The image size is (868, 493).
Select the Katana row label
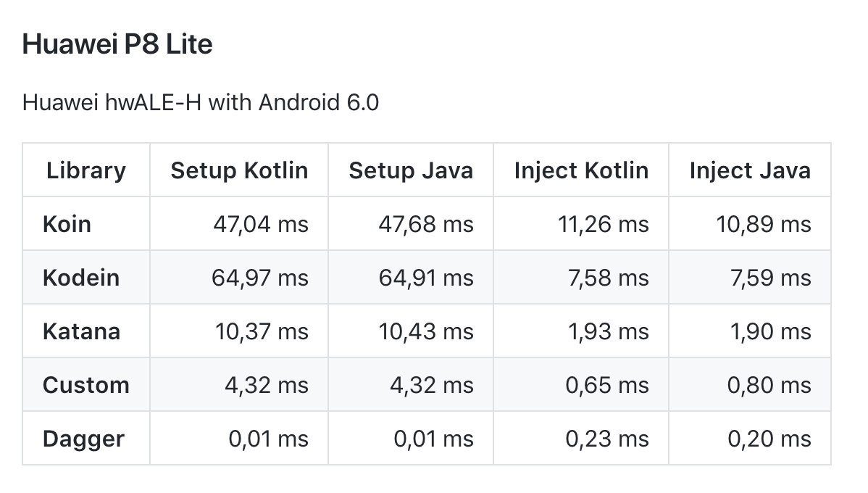81,331
